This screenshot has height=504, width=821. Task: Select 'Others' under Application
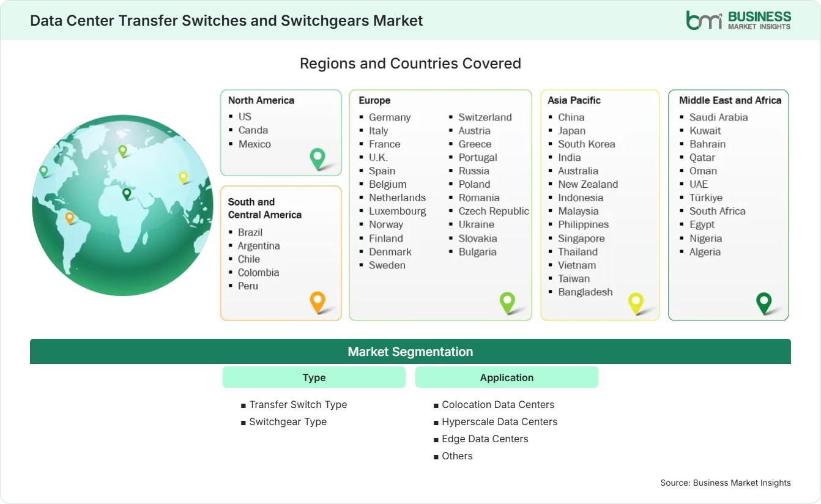coord(458,456)
